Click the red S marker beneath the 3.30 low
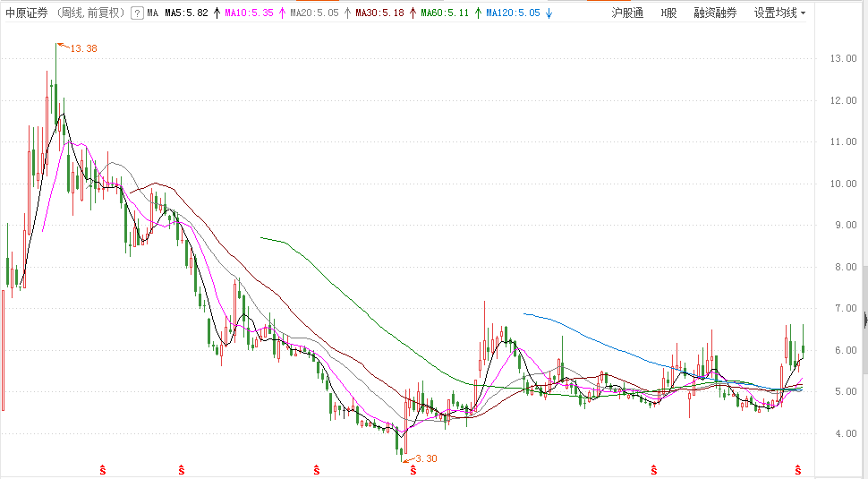 click(x=413, y=470)
